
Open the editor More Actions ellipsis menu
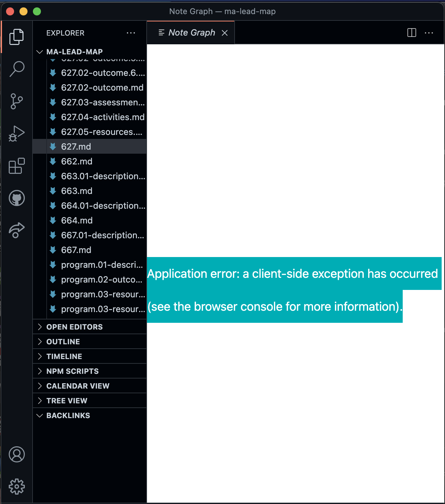pos(429,33)
